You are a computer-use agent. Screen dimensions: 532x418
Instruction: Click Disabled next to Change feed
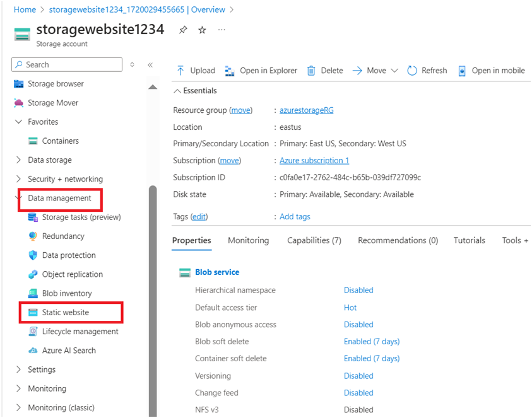[x=358, y=393]
